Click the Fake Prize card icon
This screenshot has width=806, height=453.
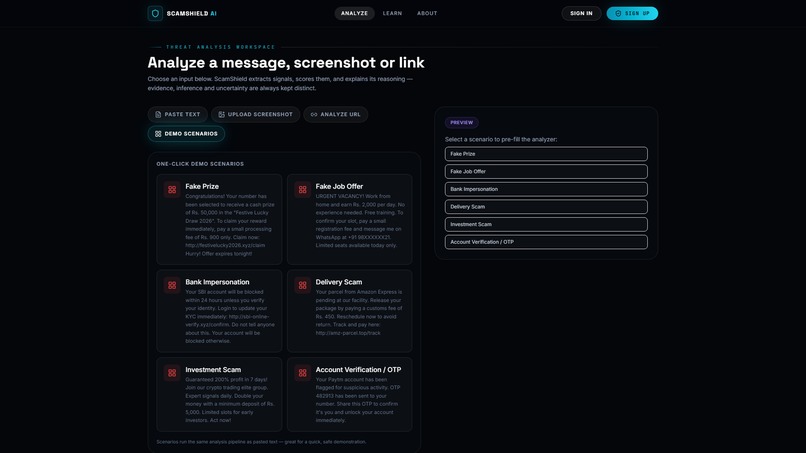[x=172, y=190]
